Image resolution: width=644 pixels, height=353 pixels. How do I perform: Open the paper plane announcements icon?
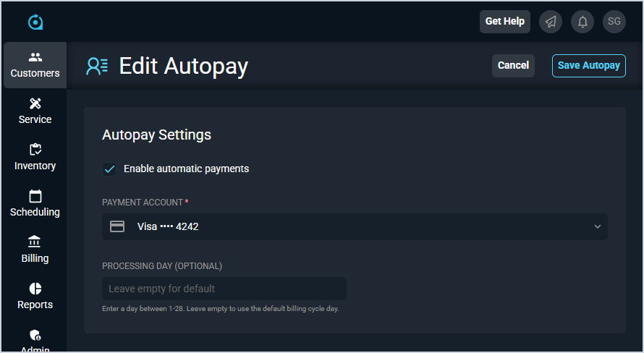coord(551,22)
